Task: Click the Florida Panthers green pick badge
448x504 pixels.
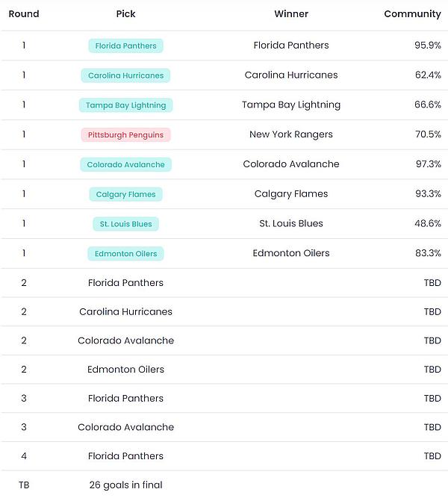Action: (125, 46)
